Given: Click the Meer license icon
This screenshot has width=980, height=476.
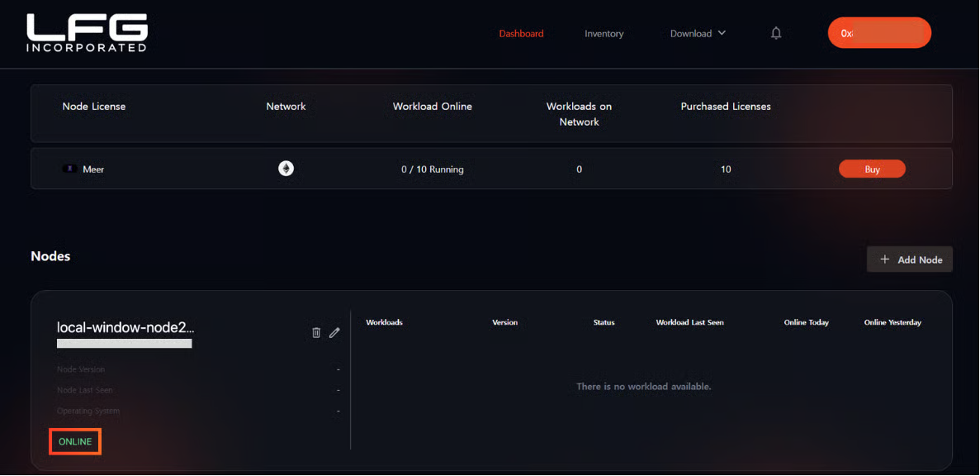Looking at the screenshot, I should click(71, 169).
